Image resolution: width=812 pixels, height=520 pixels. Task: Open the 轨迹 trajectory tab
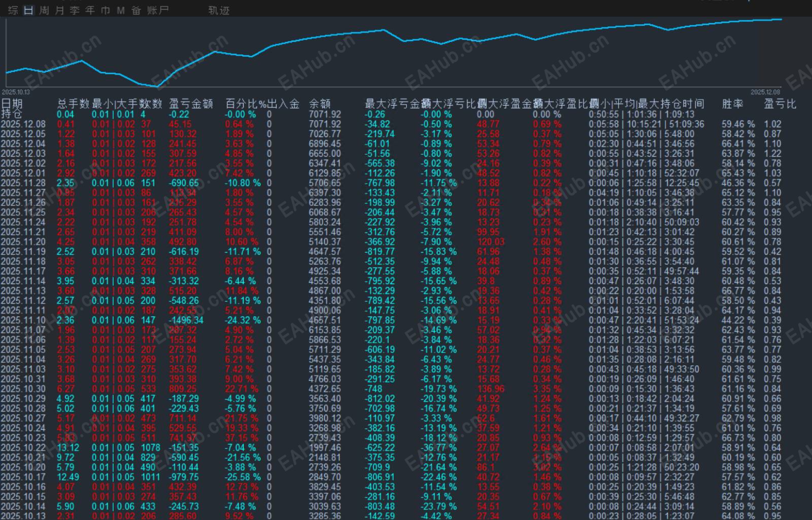point(219,10)
